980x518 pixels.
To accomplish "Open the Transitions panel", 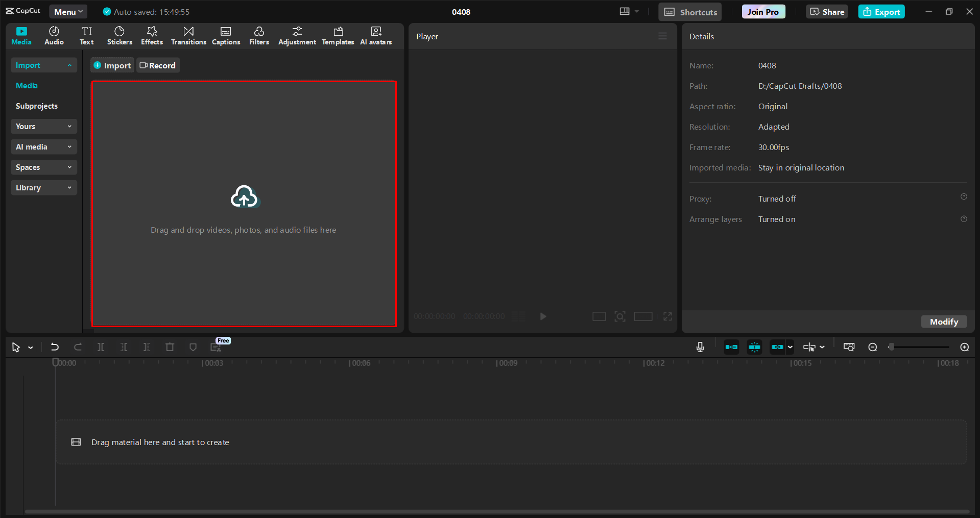I will [188, 36].
